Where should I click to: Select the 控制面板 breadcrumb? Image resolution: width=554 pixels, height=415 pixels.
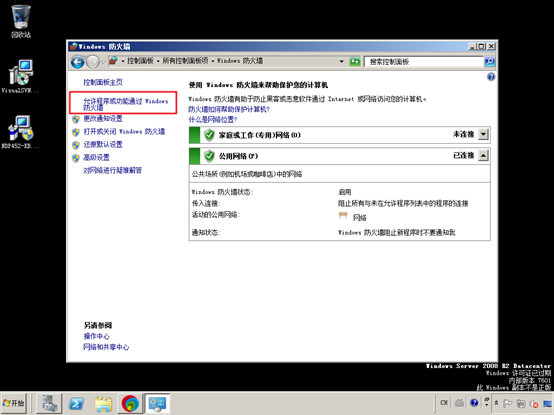tap(140, 61)
